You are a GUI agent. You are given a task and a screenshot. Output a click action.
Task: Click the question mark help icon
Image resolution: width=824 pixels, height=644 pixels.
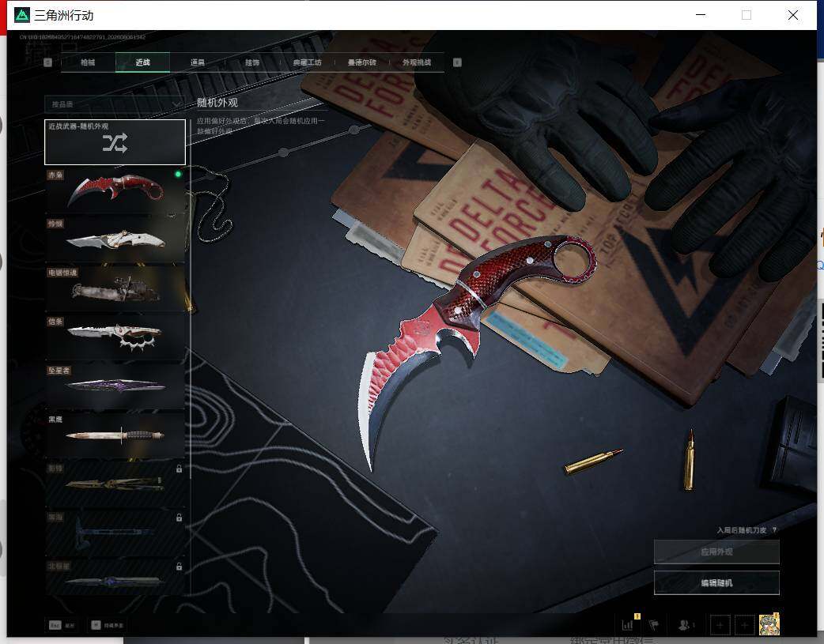coord(775,530)
